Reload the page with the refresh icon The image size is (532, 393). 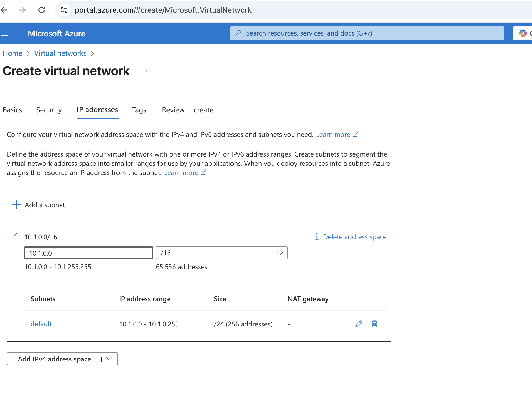[42, 10]
